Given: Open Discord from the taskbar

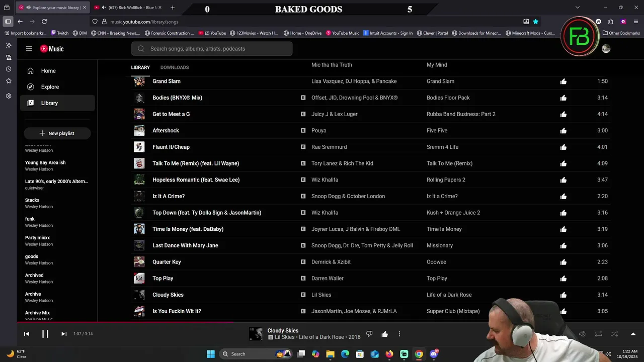Looking at the screenshot, I should [434, 354].
